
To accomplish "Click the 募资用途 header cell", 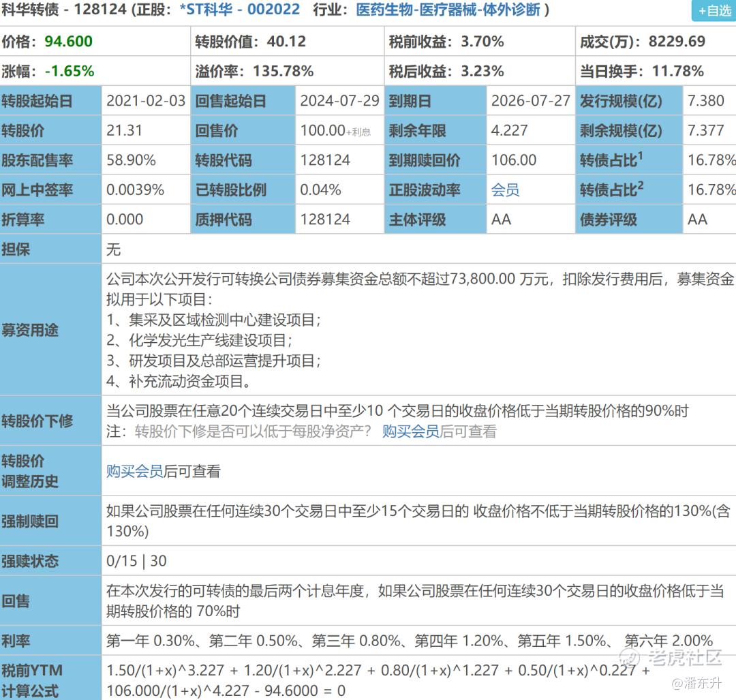I will (50, 330).
